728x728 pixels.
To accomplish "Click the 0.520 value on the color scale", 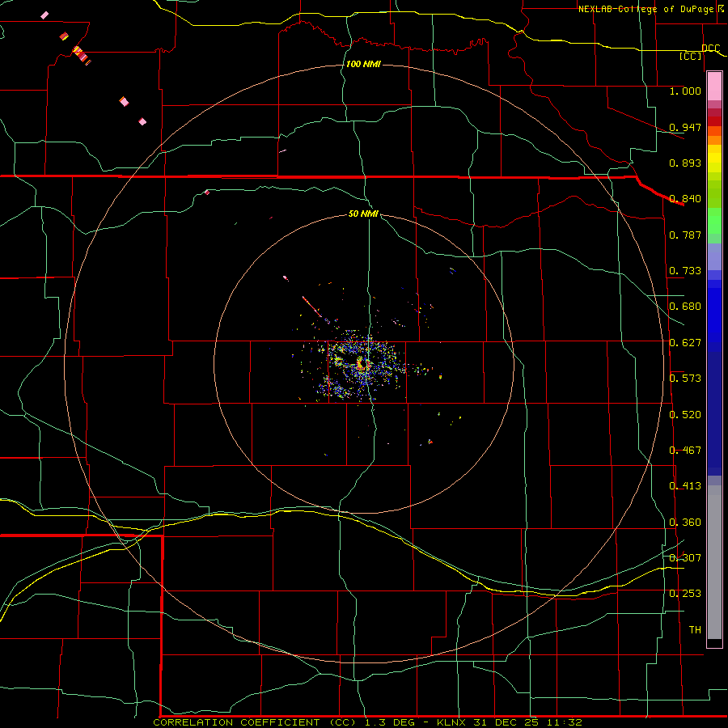I will click(x=685, y=415).
